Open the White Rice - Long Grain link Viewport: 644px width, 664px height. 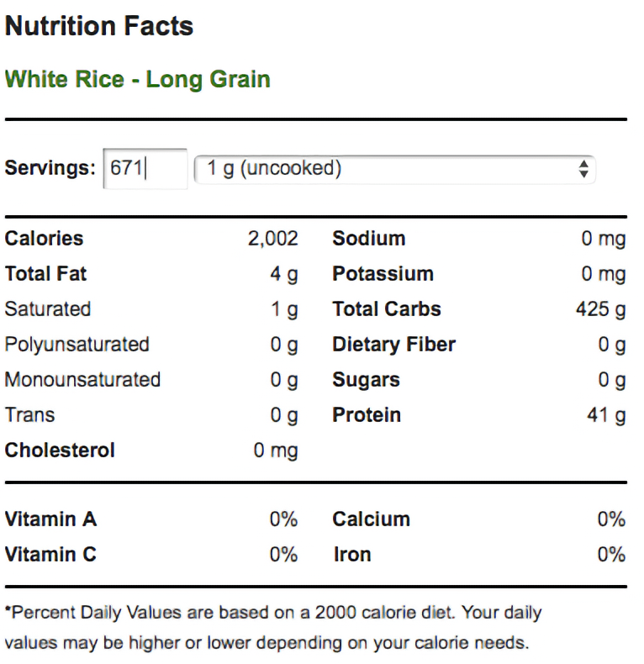coord(138,80)
